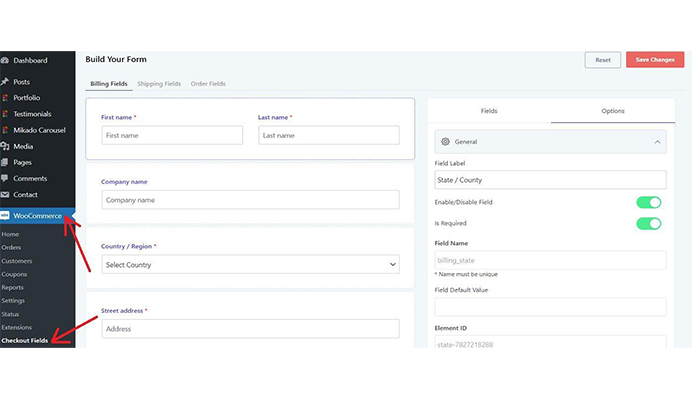Screen dimensions: 692x399
Task: Collapse the General section chevron
Action: [x=657, y=142]
